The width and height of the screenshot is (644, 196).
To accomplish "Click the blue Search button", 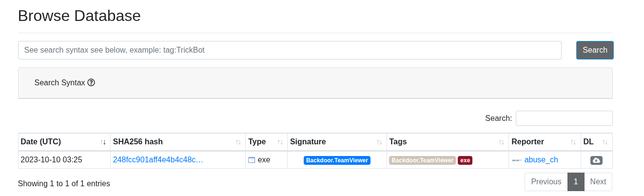I will (x=595, y=50).
